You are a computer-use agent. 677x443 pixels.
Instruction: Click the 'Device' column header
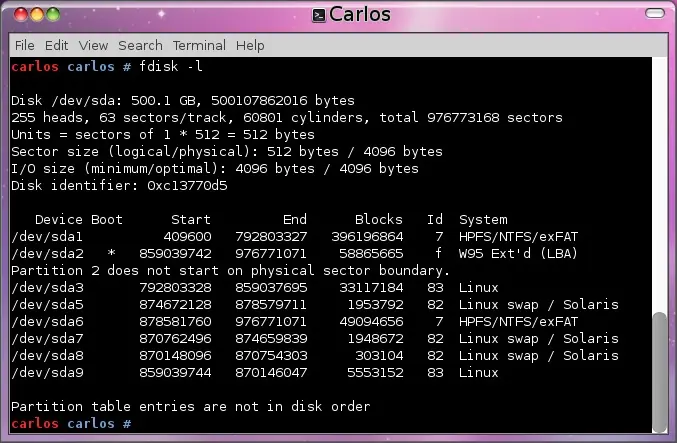click(x=59, y=219)
